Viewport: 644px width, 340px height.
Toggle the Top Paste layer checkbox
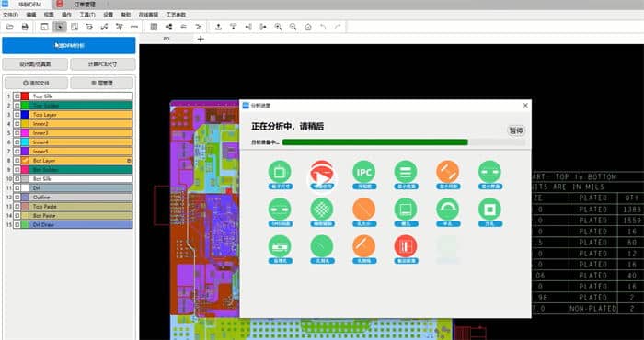click(x=17, y=206)
